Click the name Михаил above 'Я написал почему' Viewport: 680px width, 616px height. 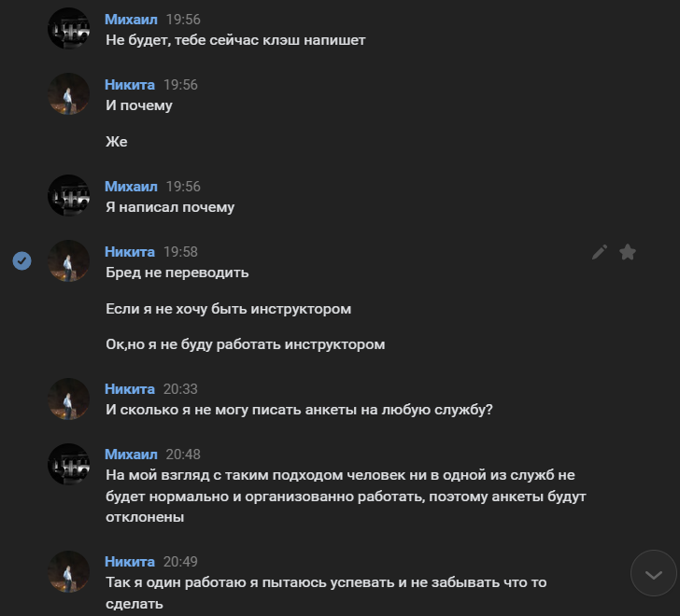[x=131, y=187]
